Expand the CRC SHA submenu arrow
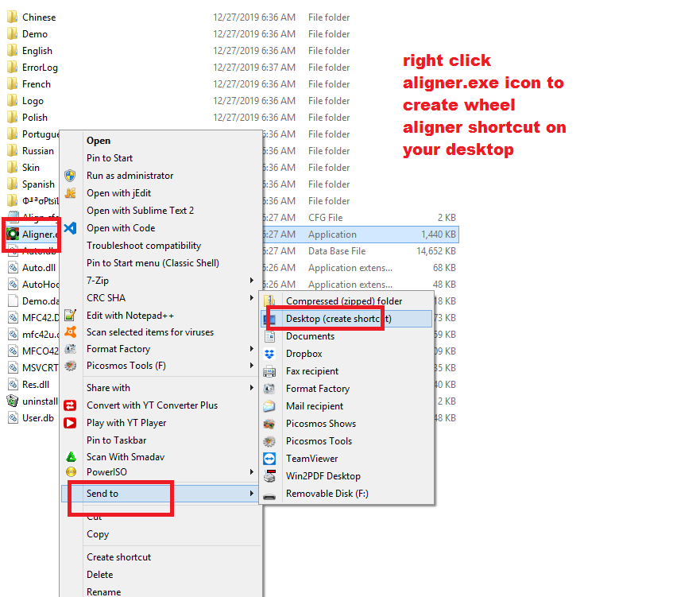This screenshot has width=700, height=597. tap(252, 298)
